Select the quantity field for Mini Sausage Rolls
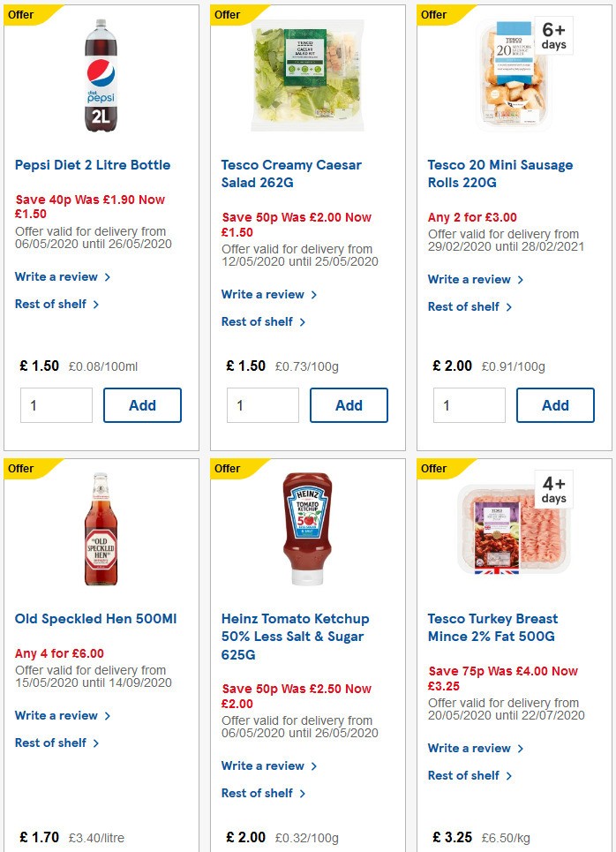616x852 pixels. tap(469, 405)
